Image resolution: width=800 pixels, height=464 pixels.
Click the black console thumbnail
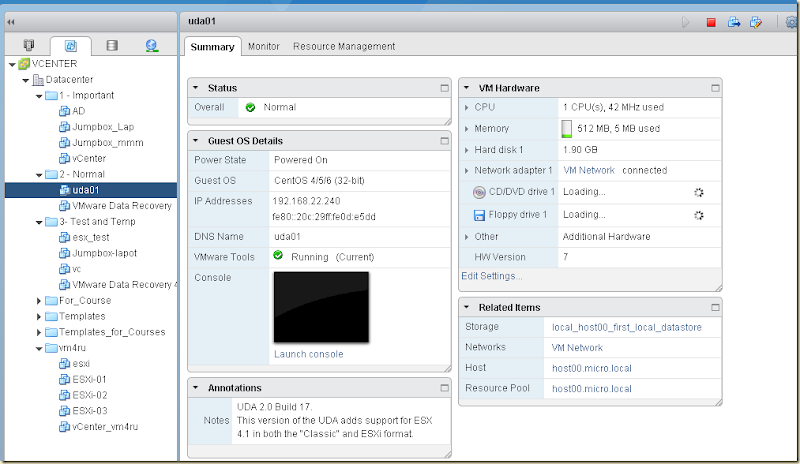[321, 307]
